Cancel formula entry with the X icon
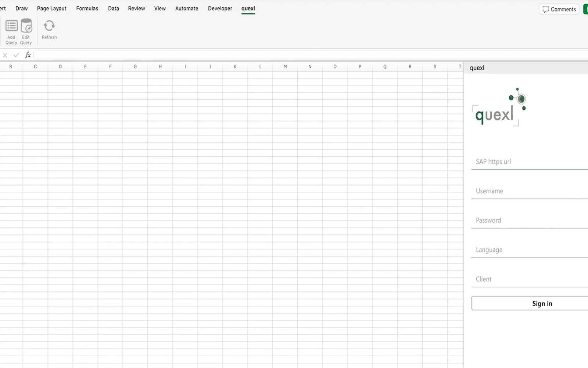This screenshot has width=588, height=368. [5, 55]
